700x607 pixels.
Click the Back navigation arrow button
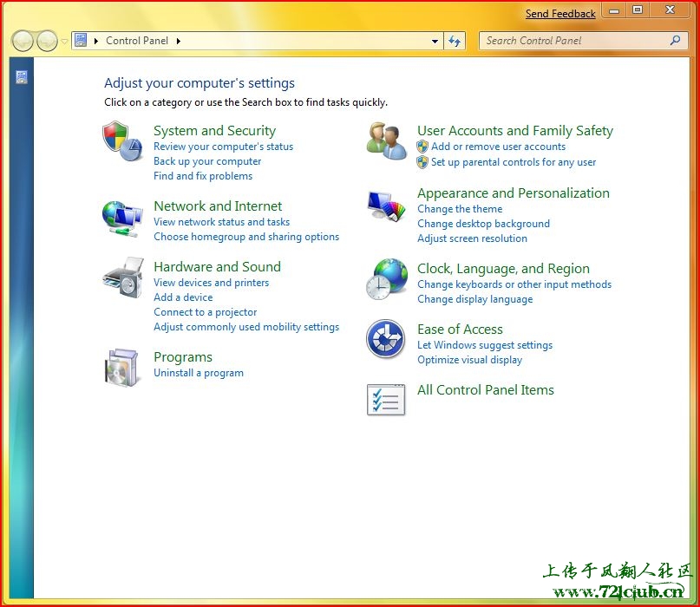pos(23,41)
